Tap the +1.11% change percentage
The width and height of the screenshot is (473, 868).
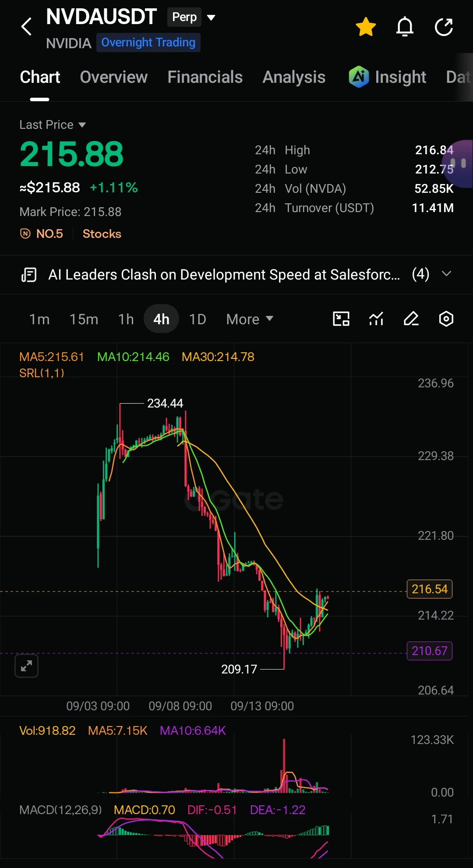point(114,188)
